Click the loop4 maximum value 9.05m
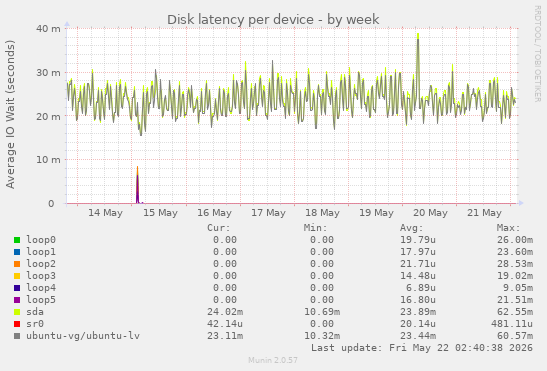 (x=518, y=288)
